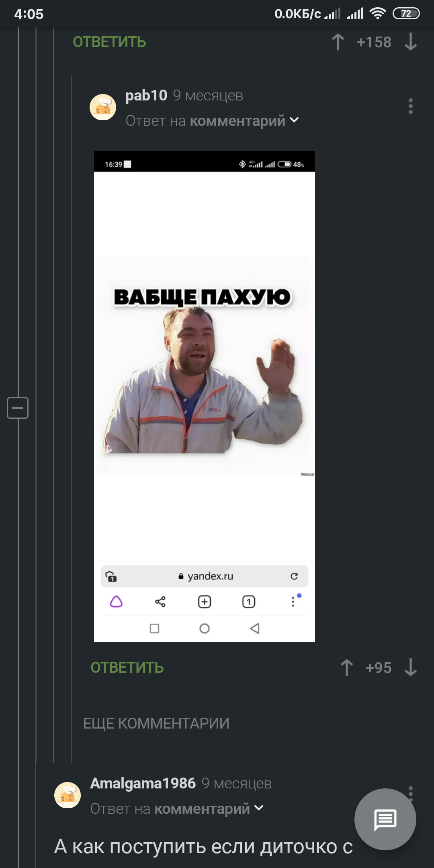Downvote the comment rated +158
This screenshot has height=868, width=434.
point(410,42)
